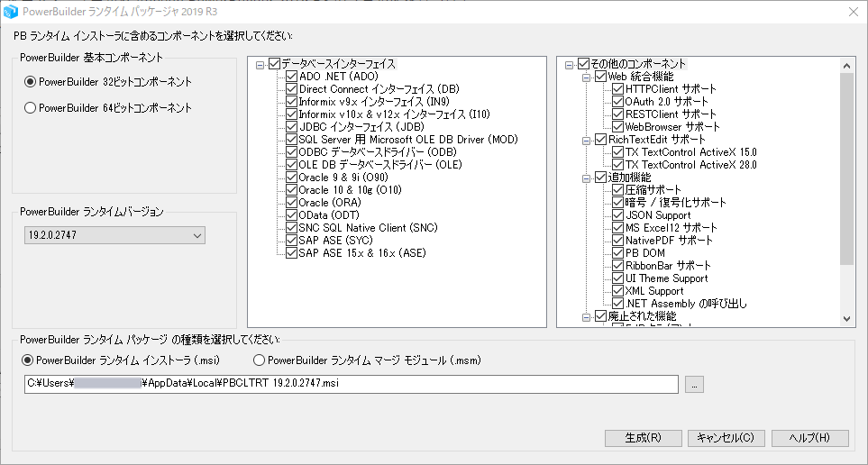868x465 pixels.
Task: Uncheck ADO .NET (ADO) checkbox
Action: click(x=291, y=77)
